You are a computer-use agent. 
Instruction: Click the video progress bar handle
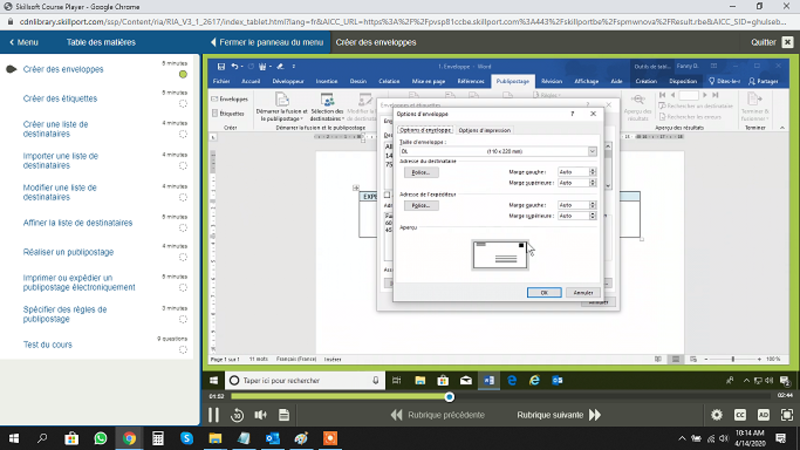[x=449, y=396]
